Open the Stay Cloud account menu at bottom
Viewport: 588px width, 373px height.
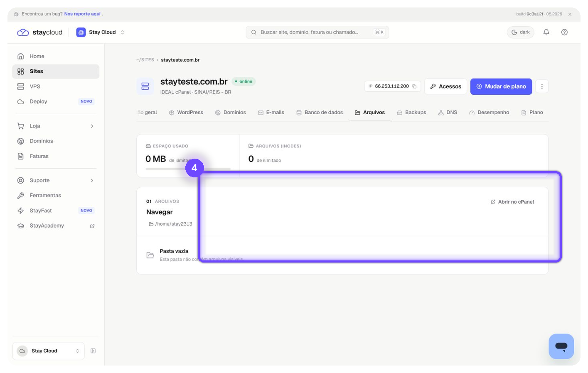[x=49, y=351]
